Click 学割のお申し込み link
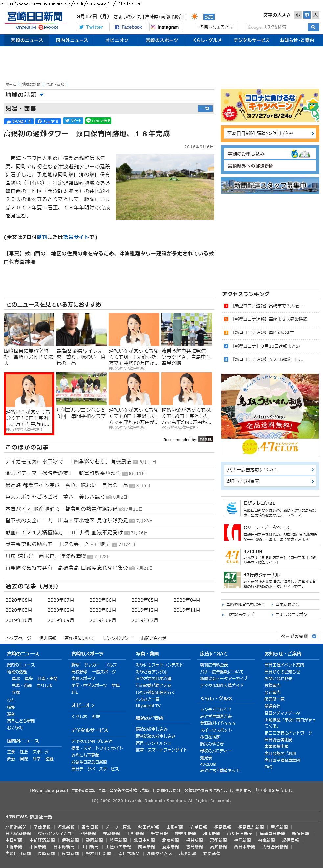Viewport: 323px width, 868px height. pos(270,154)
